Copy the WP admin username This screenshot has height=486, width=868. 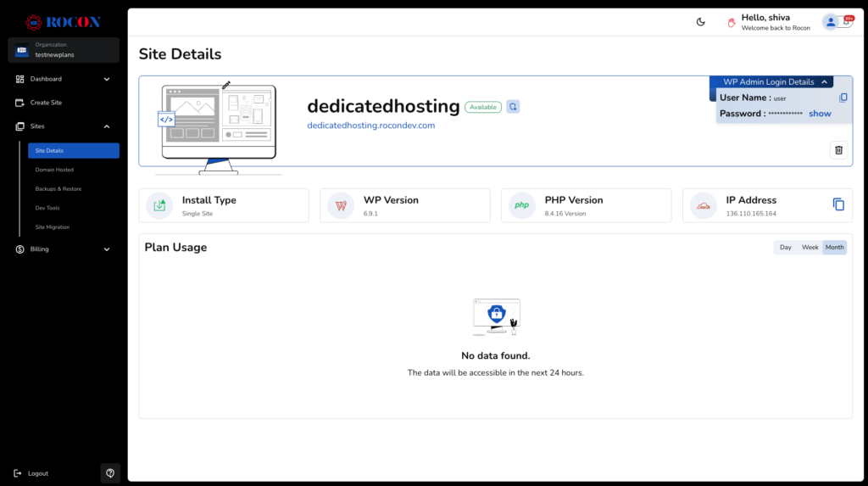pos(843,98)
